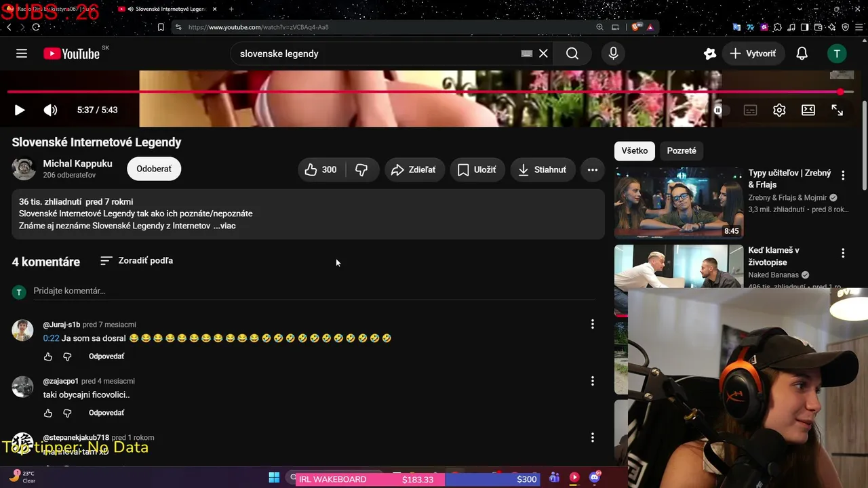Open the notifications bell
Image resolution: width=868 pixels, height=488 pixels.
[802, 54]
